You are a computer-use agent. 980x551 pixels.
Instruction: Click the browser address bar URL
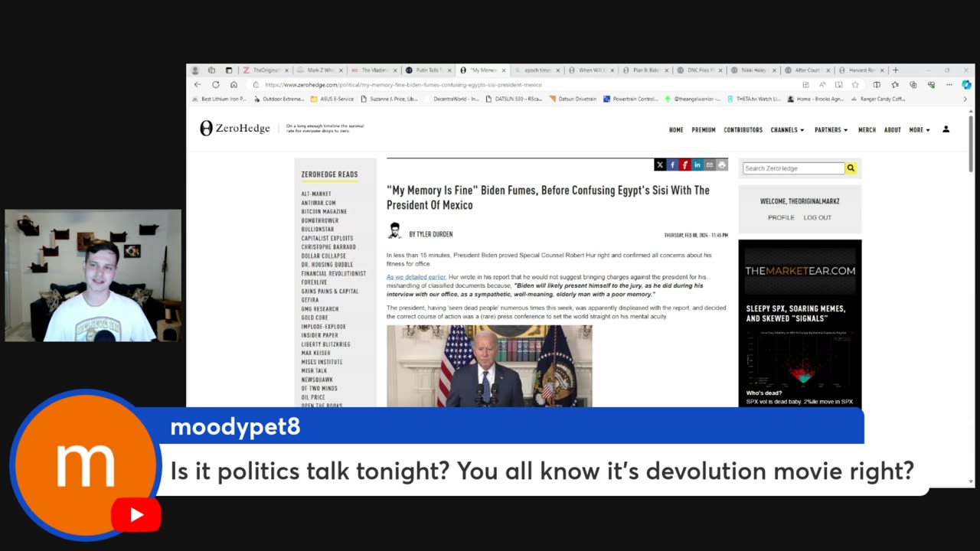point(403,85)
